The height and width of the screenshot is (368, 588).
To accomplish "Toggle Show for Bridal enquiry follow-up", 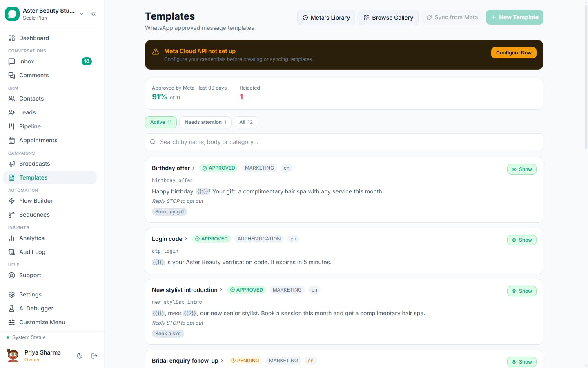I will [522, 362].
